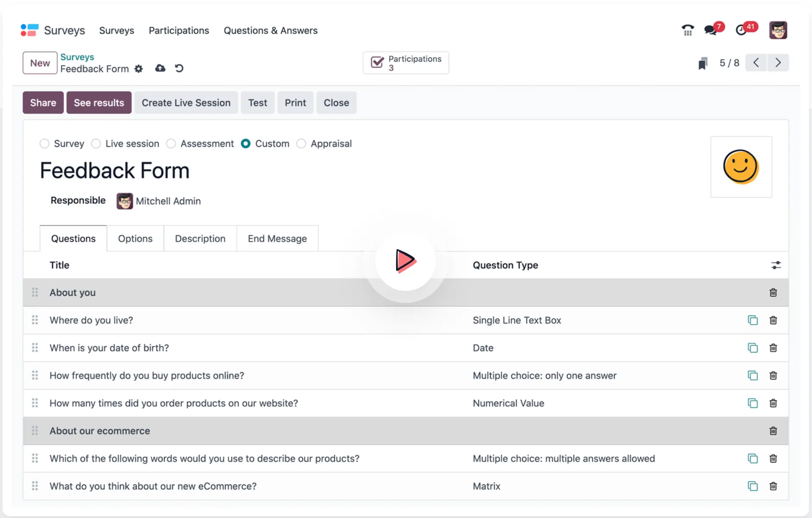The height and width of the screenshot is (518, 812).
Task: Click the 5 / 8 pager counter
Action: [x=729, y=63]
